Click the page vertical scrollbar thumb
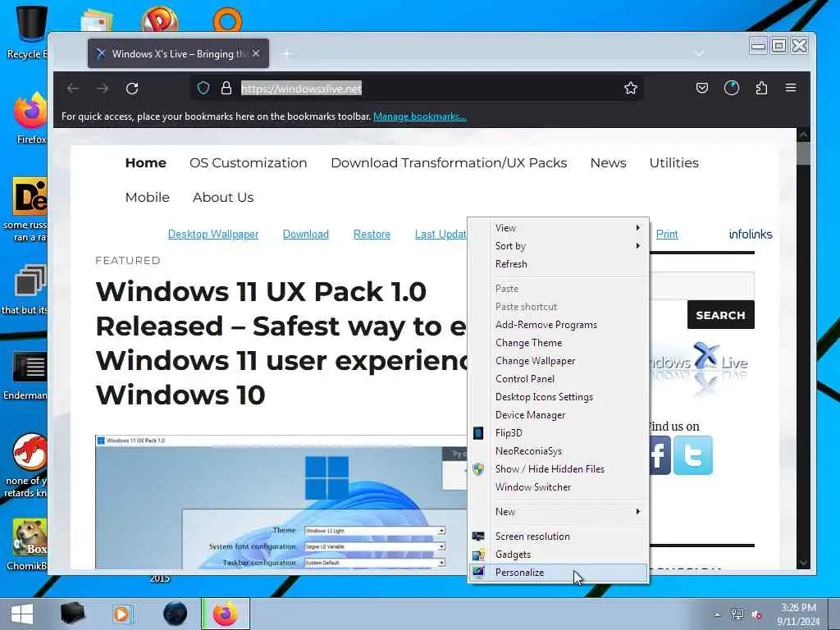The width and height of the screenshot is (840, 630). pyautogui.click(x=803, y=154)
